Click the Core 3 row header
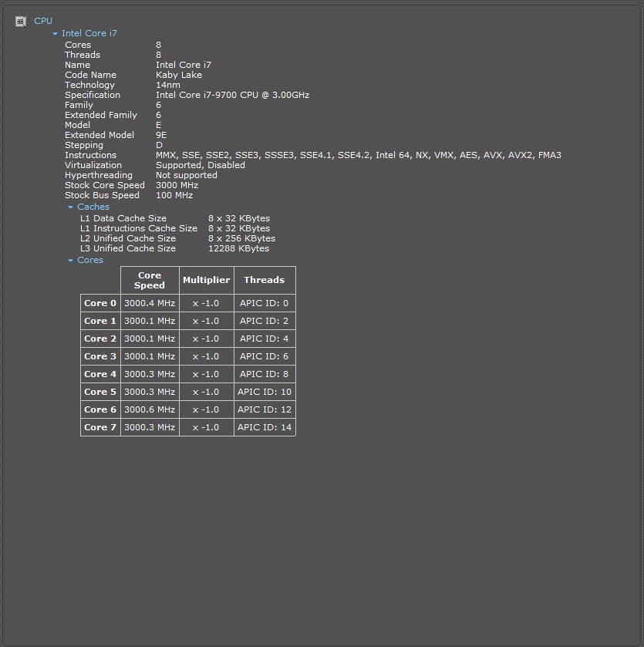The image size is (644, 647). 100,356
